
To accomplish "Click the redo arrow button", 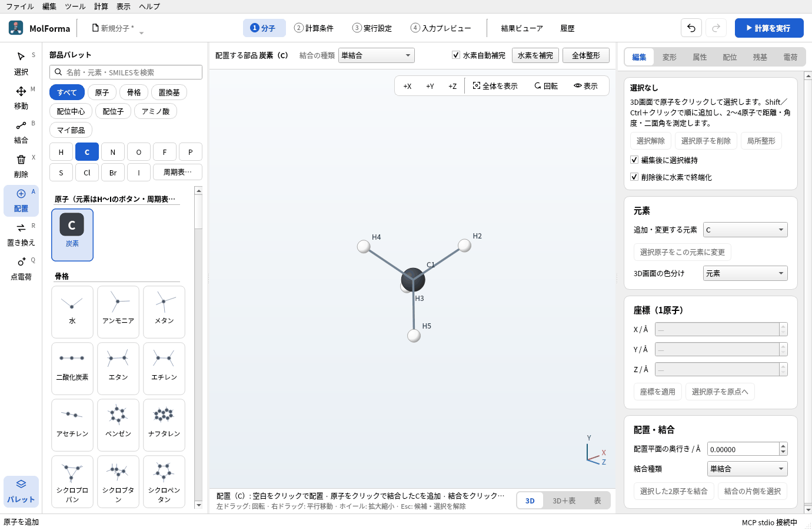I will [716, 28].
